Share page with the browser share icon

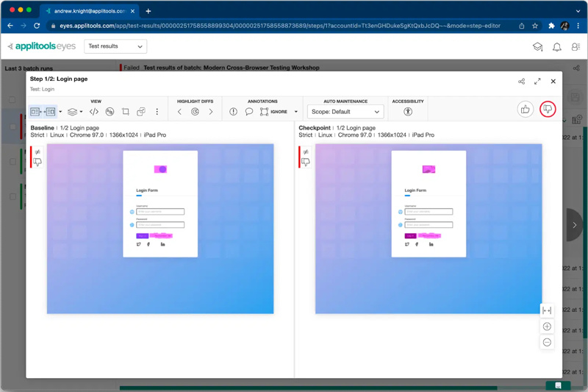click(x=522, y=26)
